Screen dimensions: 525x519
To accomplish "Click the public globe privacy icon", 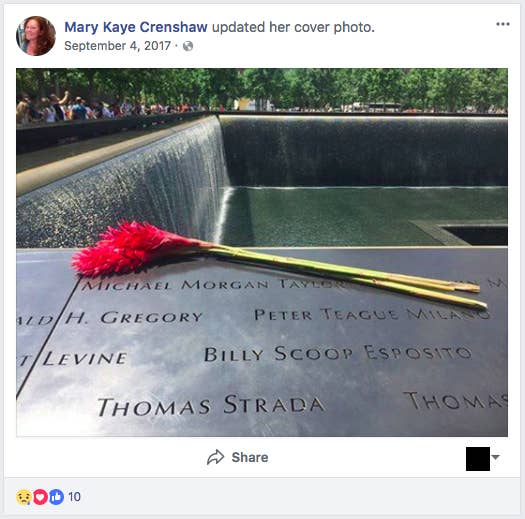I will (188, 46).
